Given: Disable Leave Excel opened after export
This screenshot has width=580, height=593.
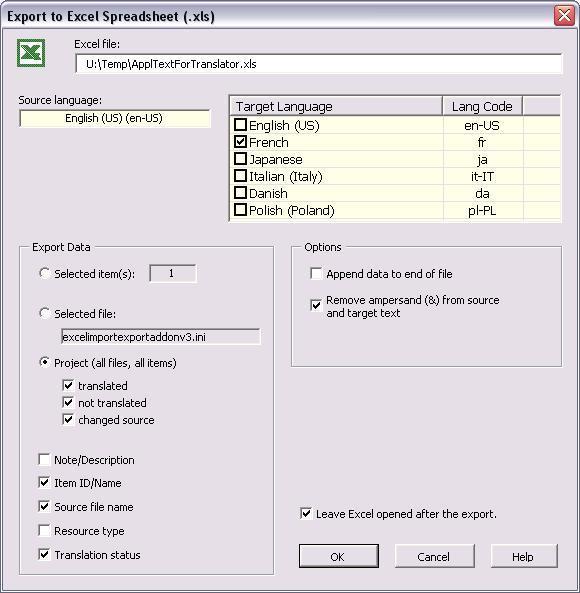Looking at the screenshot, I should pyautogui.click(x=306, y=513).
